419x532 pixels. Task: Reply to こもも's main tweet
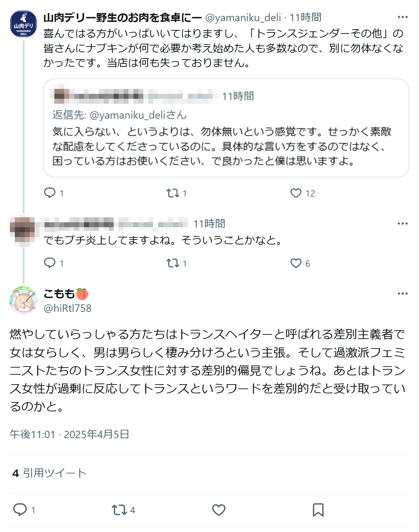pos(20,510)
